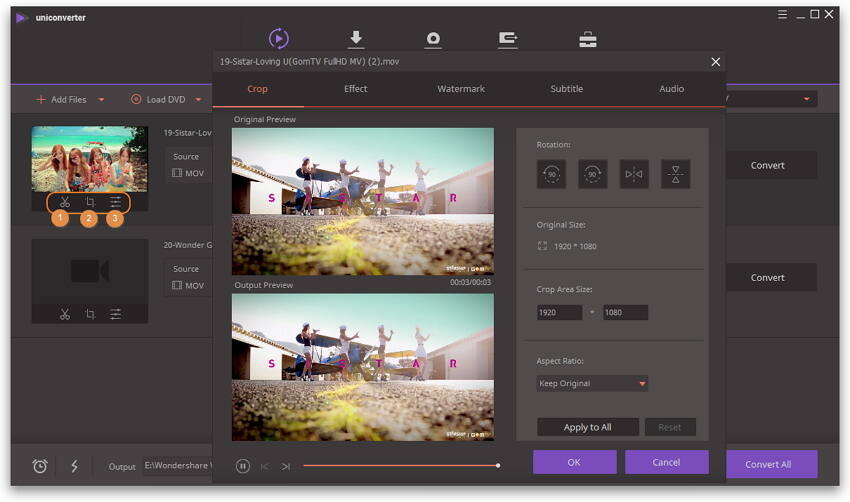Expand the Load DVD dropdown arrow
This screenshot has height=502, width=850.
pos(198,100)
